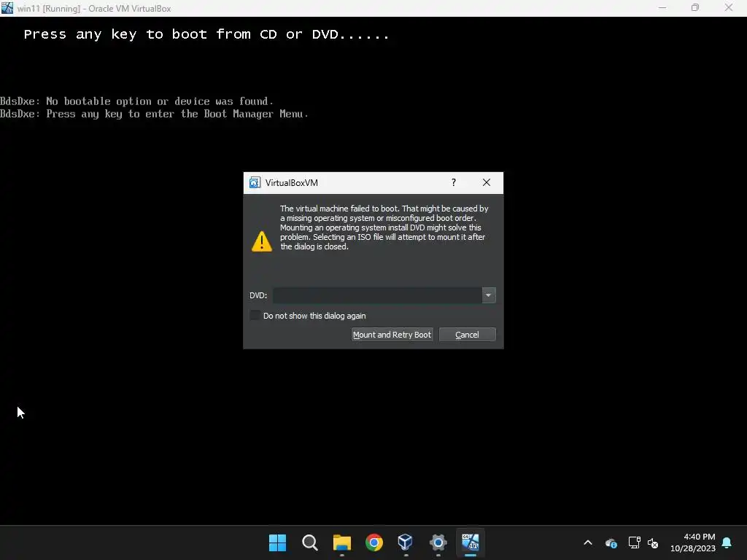Click the VirtualBox window title bar icon
747x560 pixels.
pyautogui.click(x=7, y=7)
